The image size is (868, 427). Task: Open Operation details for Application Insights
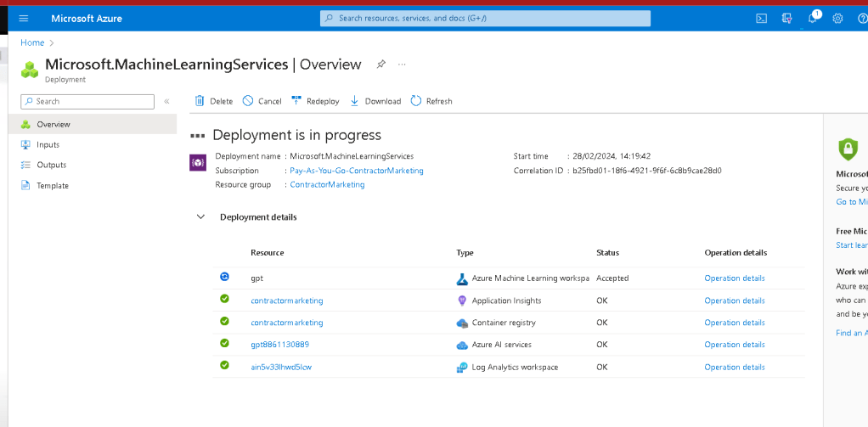[735, 301]
